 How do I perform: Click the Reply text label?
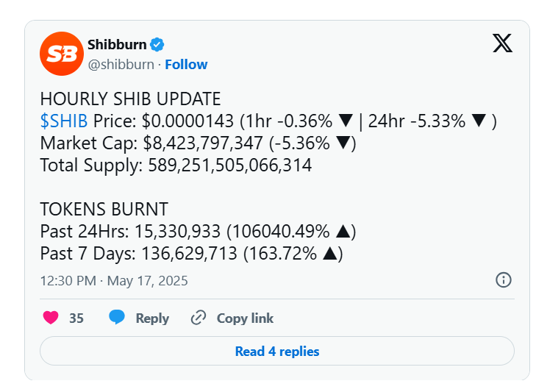152,318
